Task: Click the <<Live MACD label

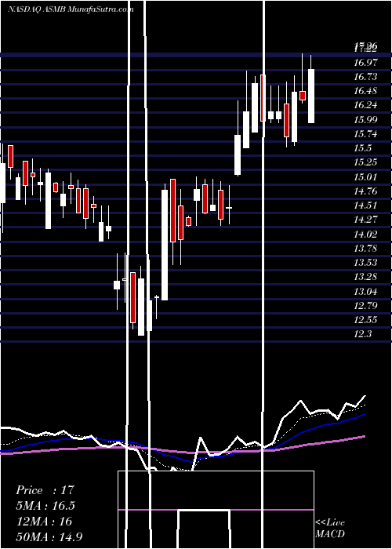Action: pos(330,528)
